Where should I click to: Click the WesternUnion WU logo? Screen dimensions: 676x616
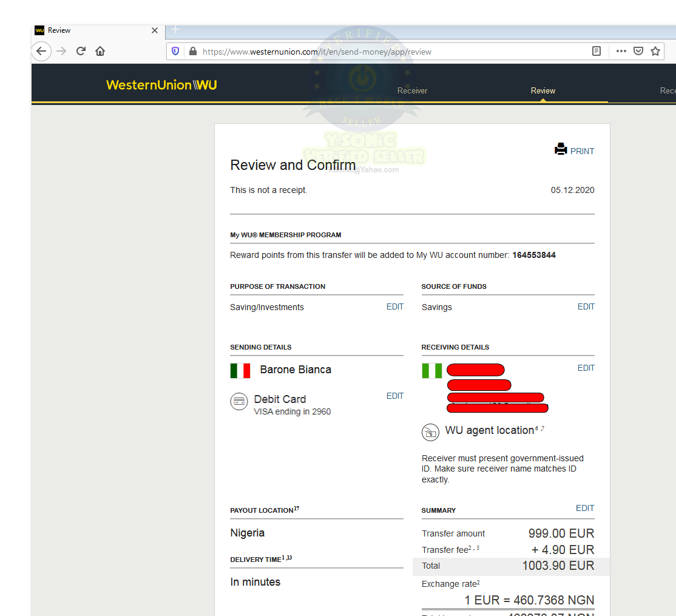coord(161,85)
